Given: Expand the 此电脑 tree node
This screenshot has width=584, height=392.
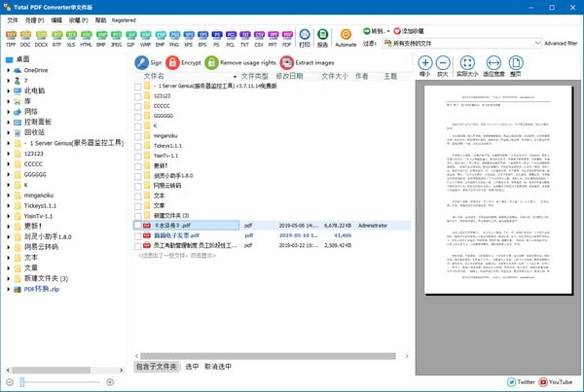Looking at the screenshot, I should tap(8, 90).
